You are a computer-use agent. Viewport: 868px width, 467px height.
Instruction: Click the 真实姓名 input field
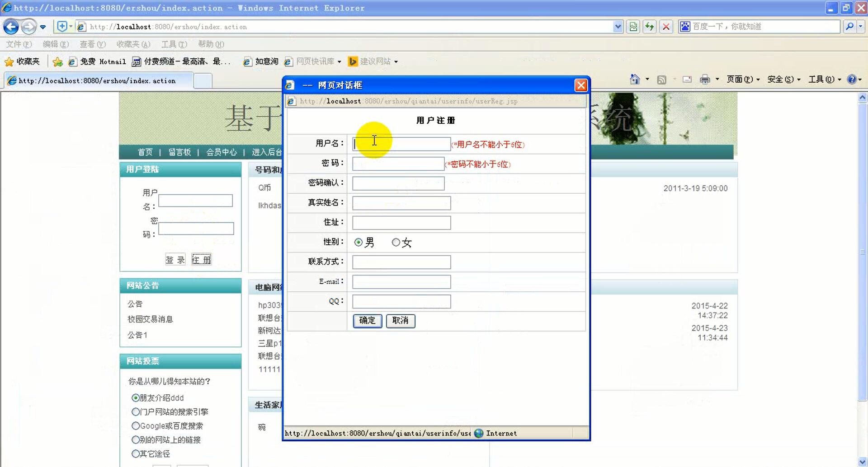point(401,203)
